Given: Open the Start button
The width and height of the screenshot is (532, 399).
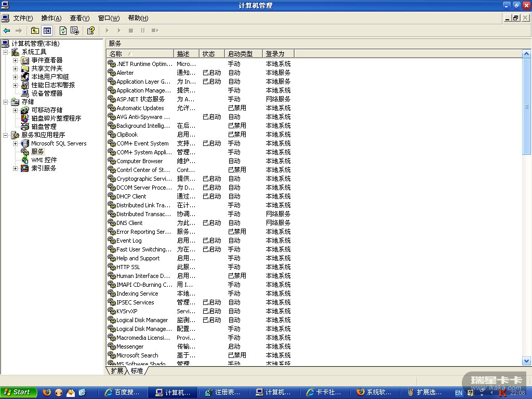Looking at the screenshot, I should point(18,392).
